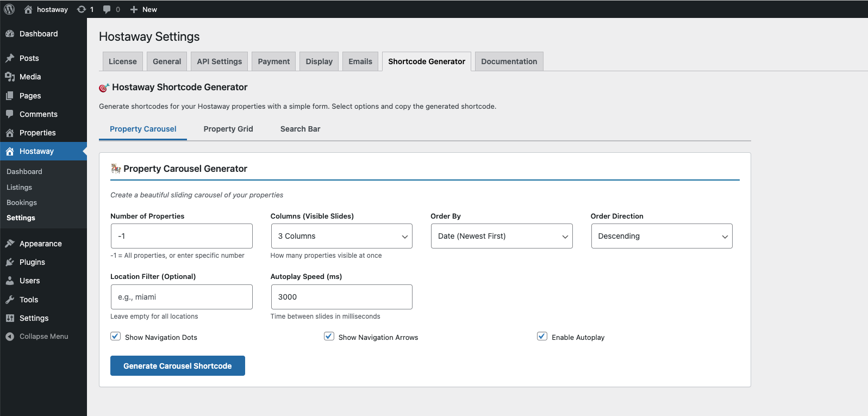Click Generate Carousel Shortcode button

click(x=178, y=366)
